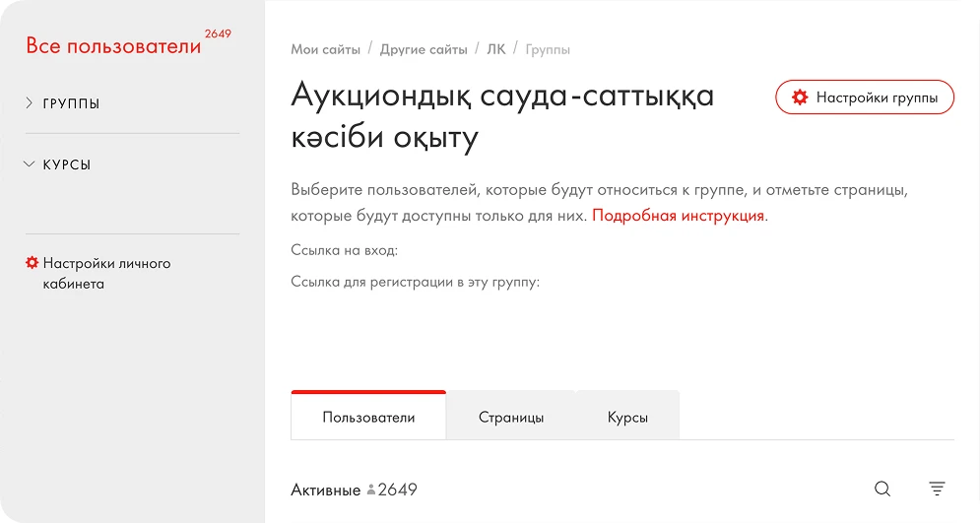Screen dimensions: 980x523
Task: Open Настройки группы button
Action: 865,97
